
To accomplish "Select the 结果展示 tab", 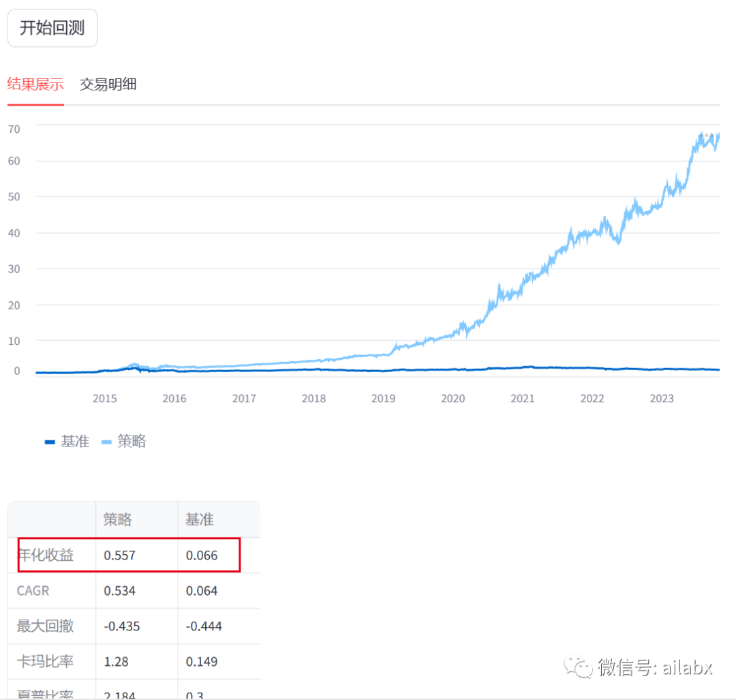I will [35, 85].
